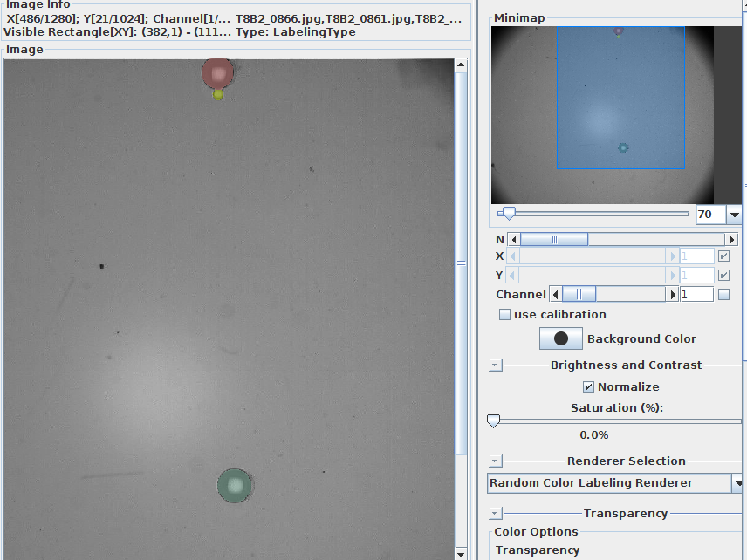The image size is (747, 560).
Task: Collapse the Renderer Selection section
Action: (495, 461)
